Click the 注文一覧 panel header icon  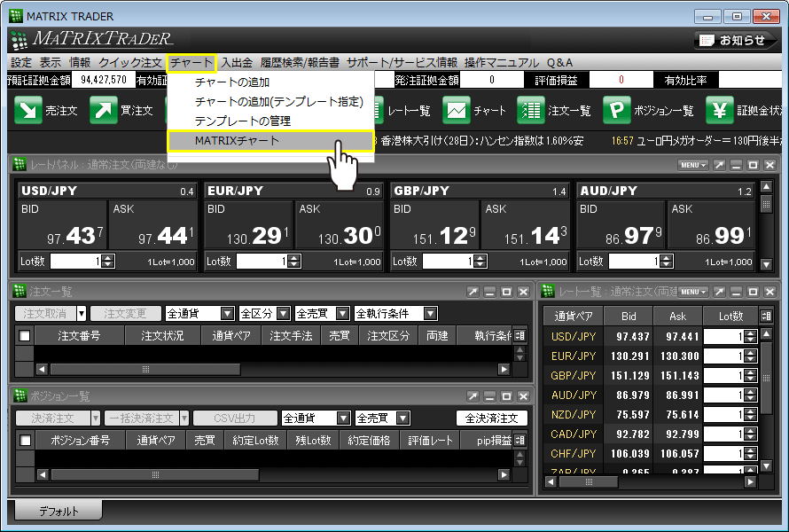[x=20, y=291]
